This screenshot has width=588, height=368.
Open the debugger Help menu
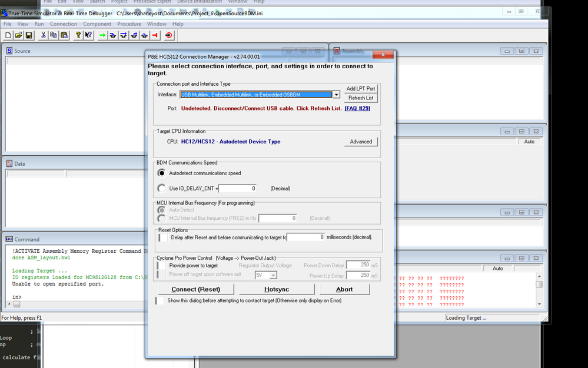pyautogui.click(x=178, y=24)
